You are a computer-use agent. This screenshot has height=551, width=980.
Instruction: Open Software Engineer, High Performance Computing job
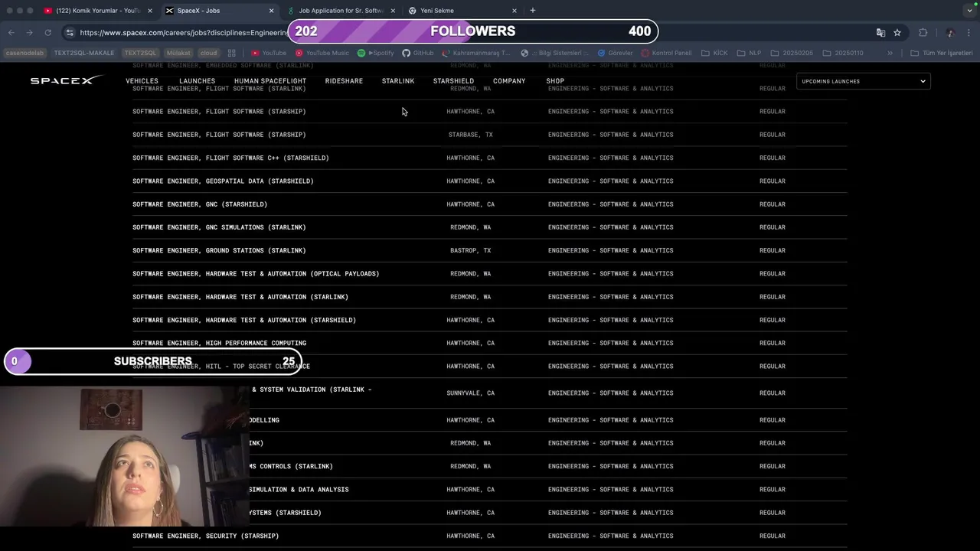(219, 343)
